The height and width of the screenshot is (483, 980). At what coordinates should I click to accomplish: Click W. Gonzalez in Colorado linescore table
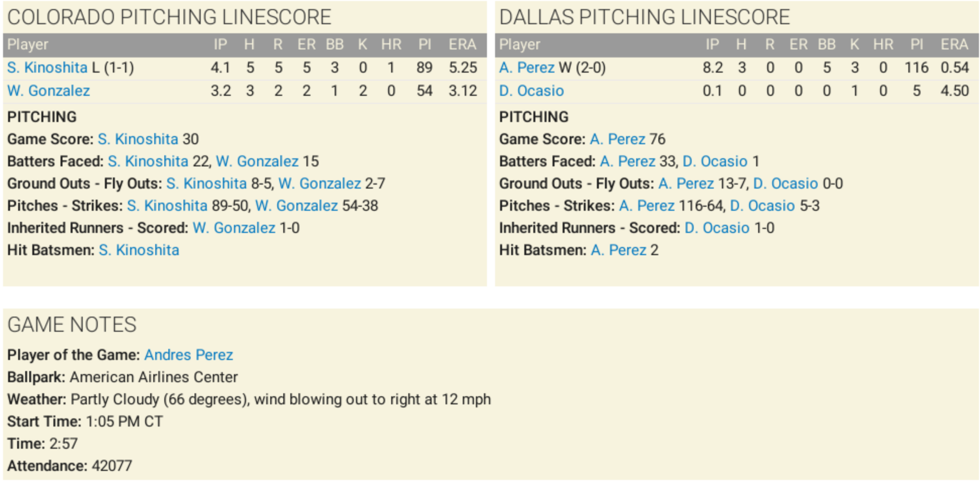click(x=48, y=91)
